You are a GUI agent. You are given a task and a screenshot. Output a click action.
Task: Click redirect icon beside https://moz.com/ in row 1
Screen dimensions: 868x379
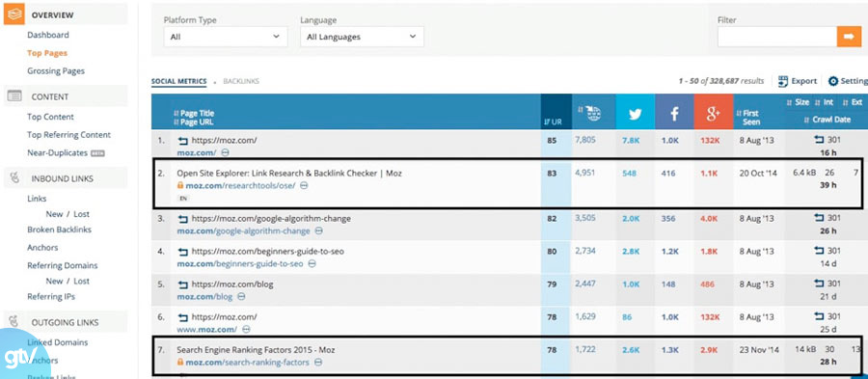pos(183,141)
